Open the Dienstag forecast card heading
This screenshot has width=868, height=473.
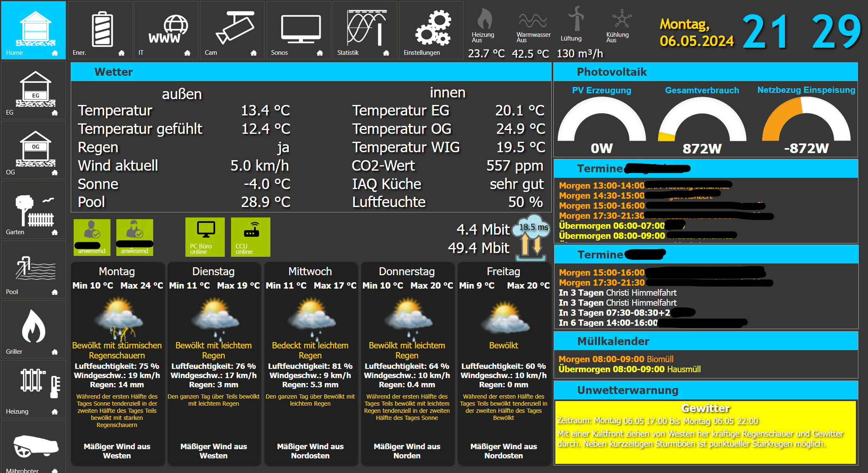(213, 271)
